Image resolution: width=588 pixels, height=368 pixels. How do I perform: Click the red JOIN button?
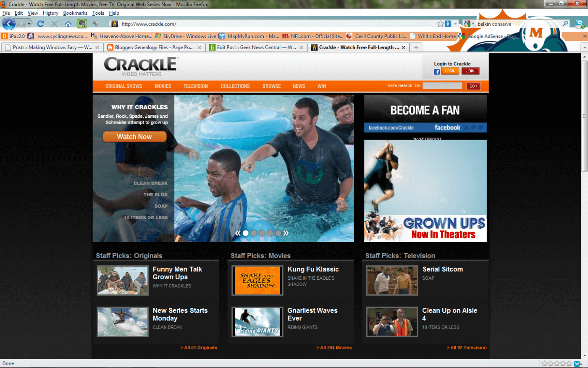(x=470, y=71)
